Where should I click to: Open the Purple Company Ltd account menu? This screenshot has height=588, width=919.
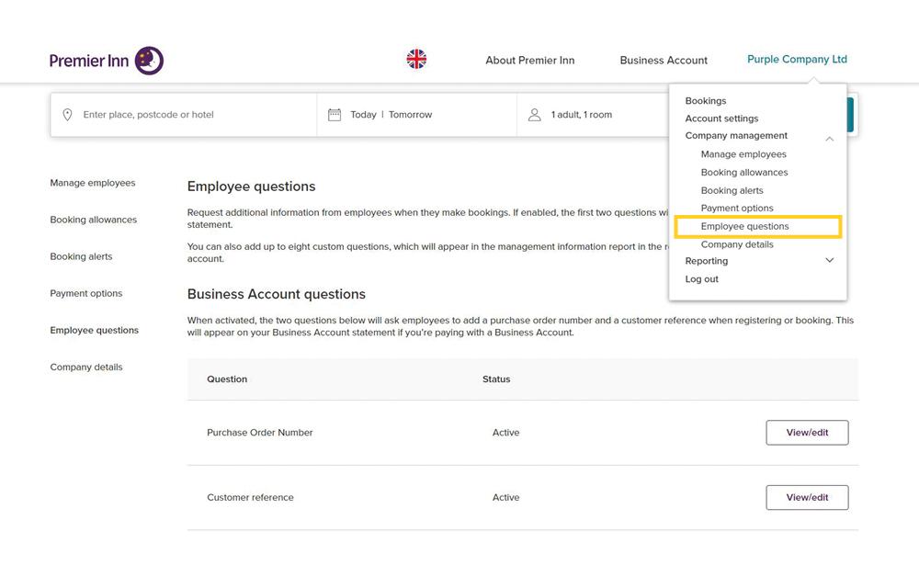click(797, 59)
